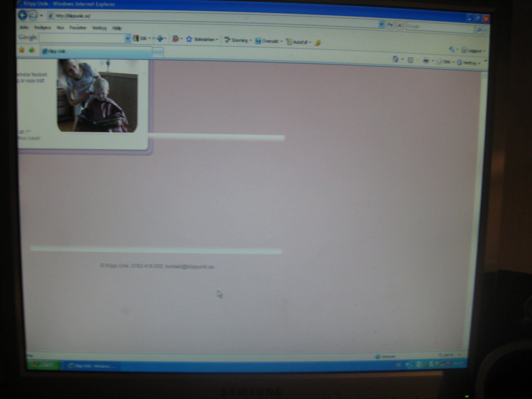Refresh the page with the green arrows

(390, 24)
